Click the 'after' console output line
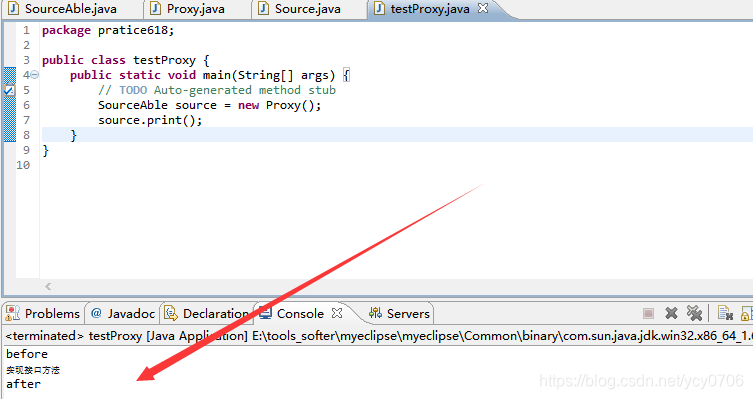 24,384
